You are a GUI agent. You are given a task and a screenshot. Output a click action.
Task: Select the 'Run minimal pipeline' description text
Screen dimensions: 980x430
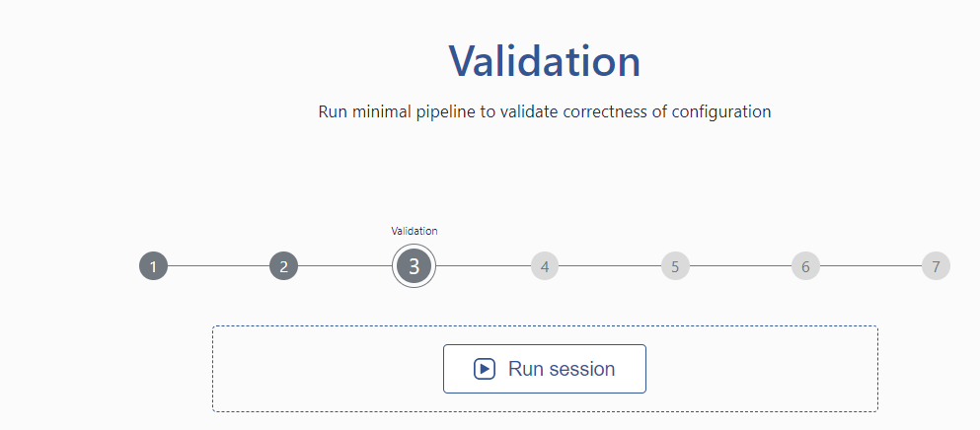(545, 111)
